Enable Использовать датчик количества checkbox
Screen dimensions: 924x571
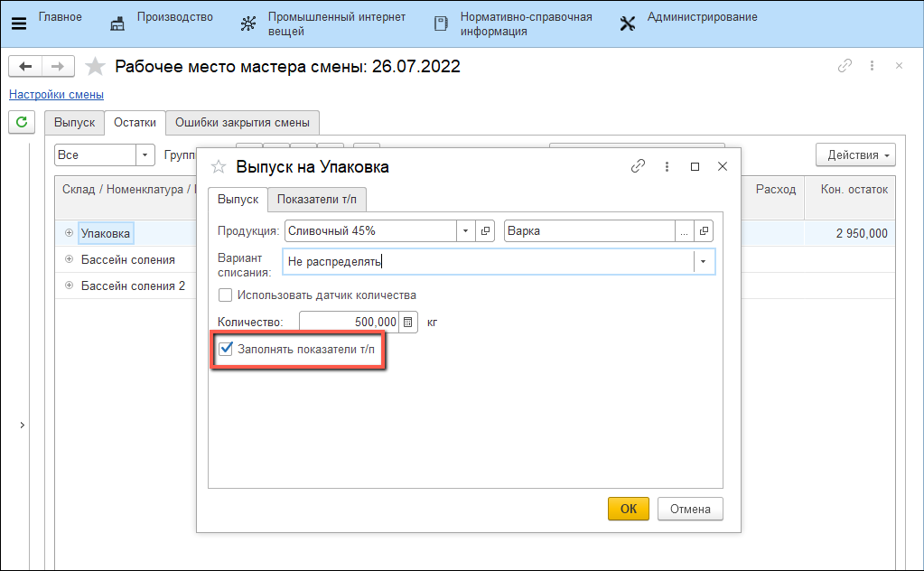pyautogui.click(x=226, y=295)
